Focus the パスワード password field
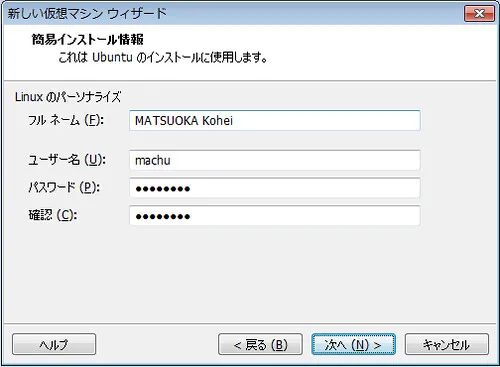 [275, 188]
